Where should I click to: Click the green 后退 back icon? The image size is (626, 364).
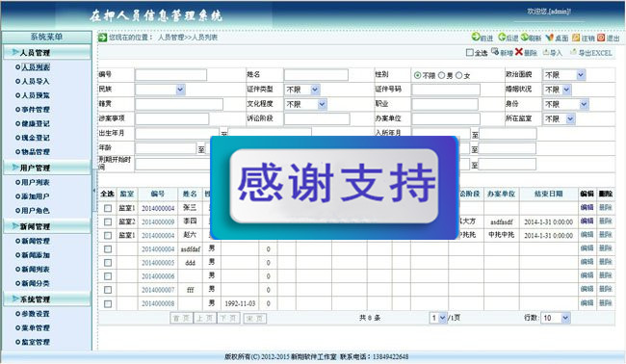(x=502, y=37)
